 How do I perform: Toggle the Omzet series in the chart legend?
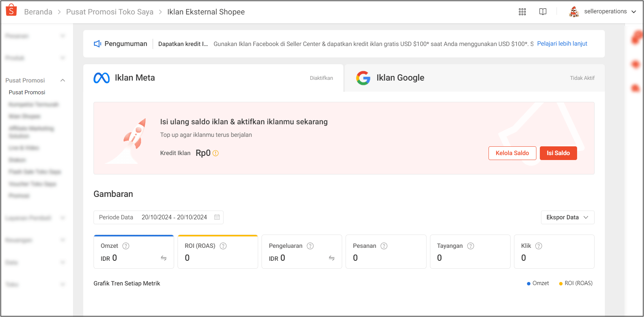click(538, 283)
